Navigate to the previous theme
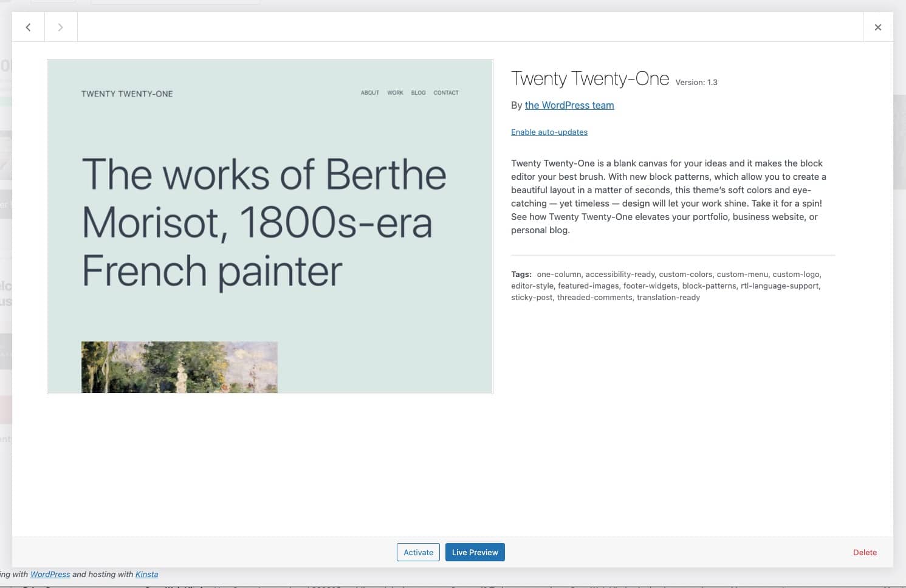The width and height of the screenshot is (906, 588). [28, 27]
